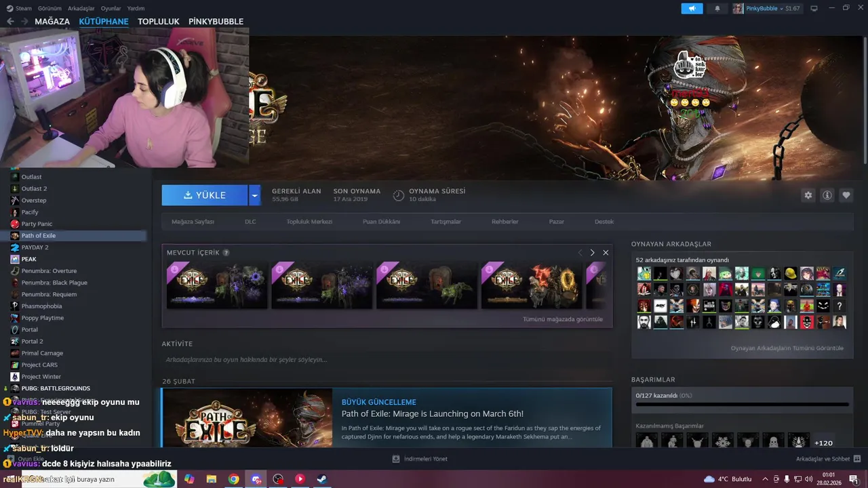This screenshot has width=868, height=488.
Task: Switch to the KÜTÜPHANE tab
Action: (104, 22)
